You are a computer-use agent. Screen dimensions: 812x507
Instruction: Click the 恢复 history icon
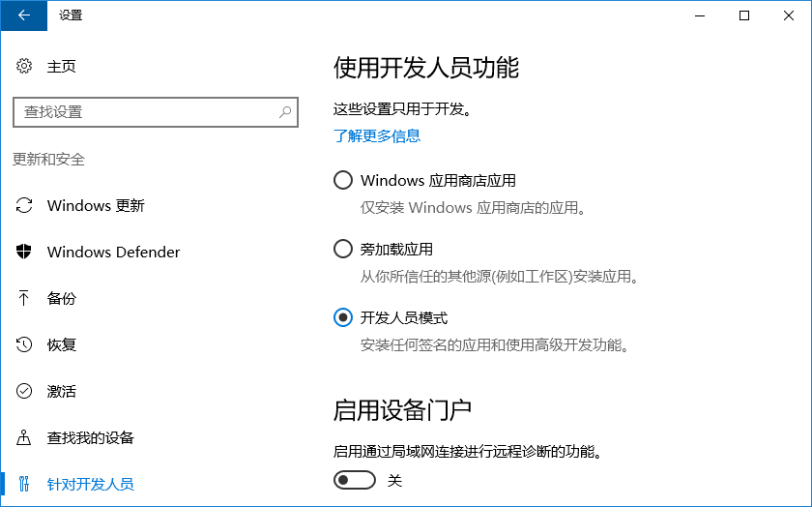point(24,344)
